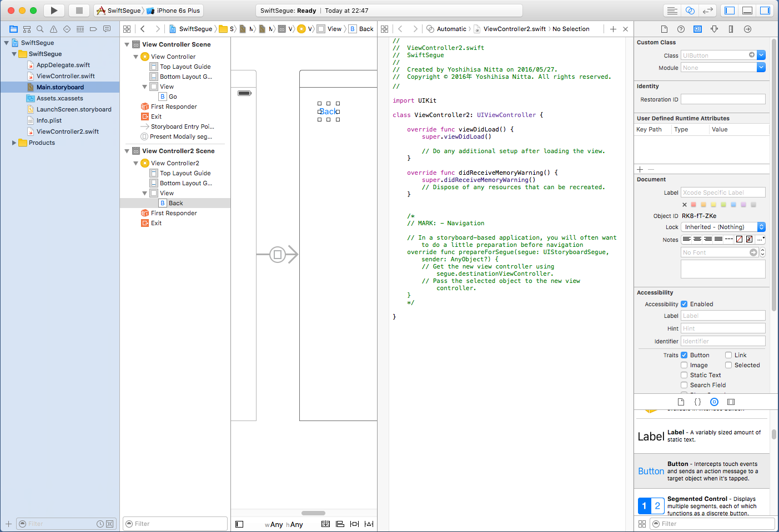Open the Class dropdown in Custom Class

[x=761, y=55]
